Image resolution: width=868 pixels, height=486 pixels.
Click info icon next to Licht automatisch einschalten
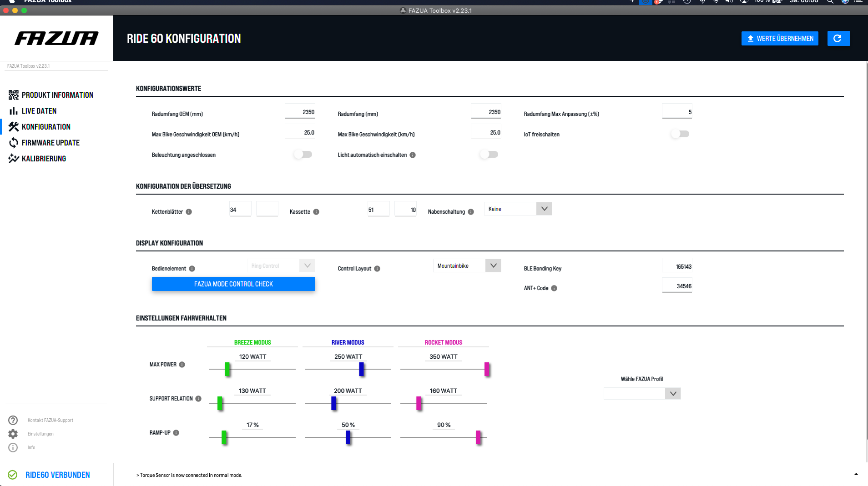[x=413, y=155]
